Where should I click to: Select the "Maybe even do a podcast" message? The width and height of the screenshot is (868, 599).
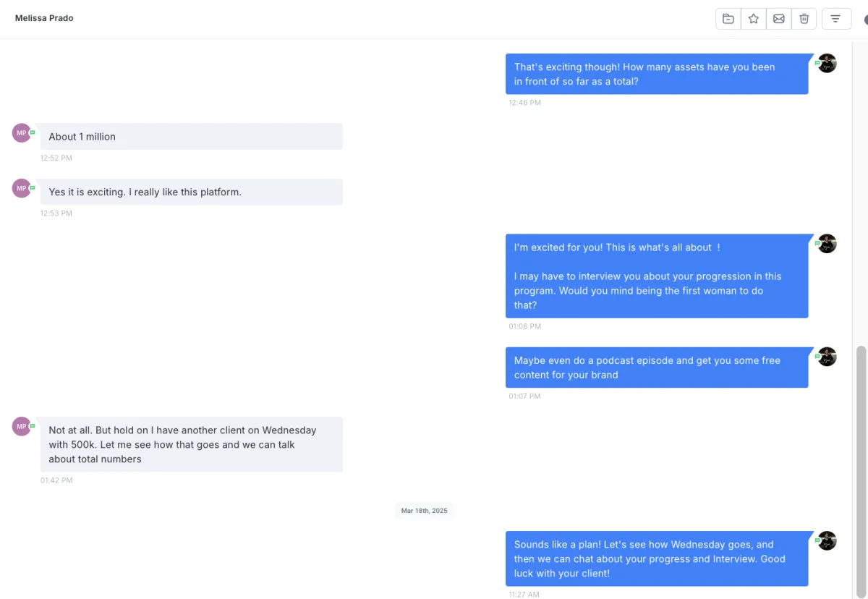(656, 368)
